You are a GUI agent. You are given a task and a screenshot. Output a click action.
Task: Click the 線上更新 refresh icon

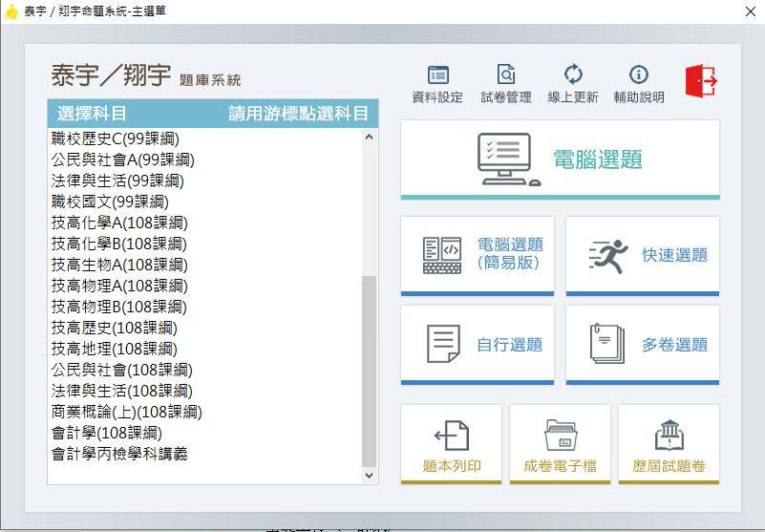coord(573,74)
